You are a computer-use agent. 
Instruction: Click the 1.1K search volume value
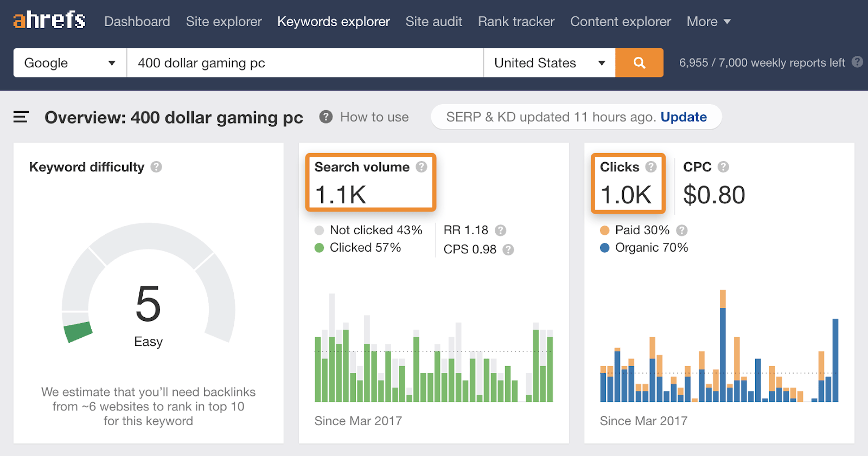pyautogui.click(x=341, y=195)
